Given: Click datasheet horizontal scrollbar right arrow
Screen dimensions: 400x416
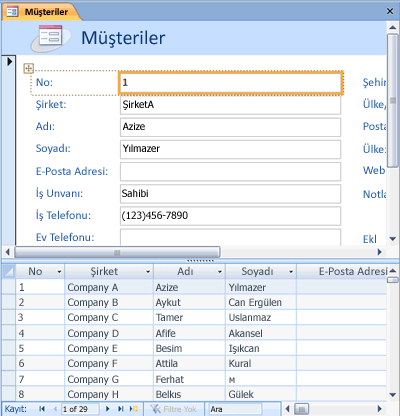Looking at the screenshot, I should coord(379,409).
